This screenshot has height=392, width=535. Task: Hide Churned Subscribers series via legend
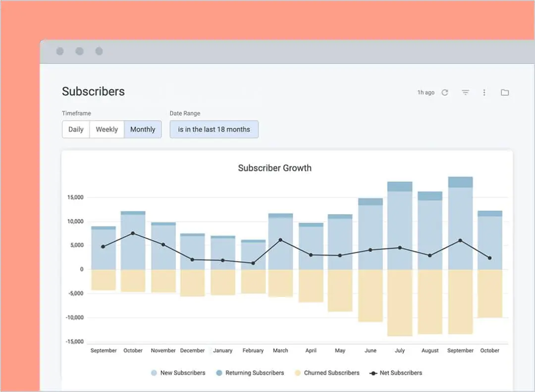tap(327, 373)
